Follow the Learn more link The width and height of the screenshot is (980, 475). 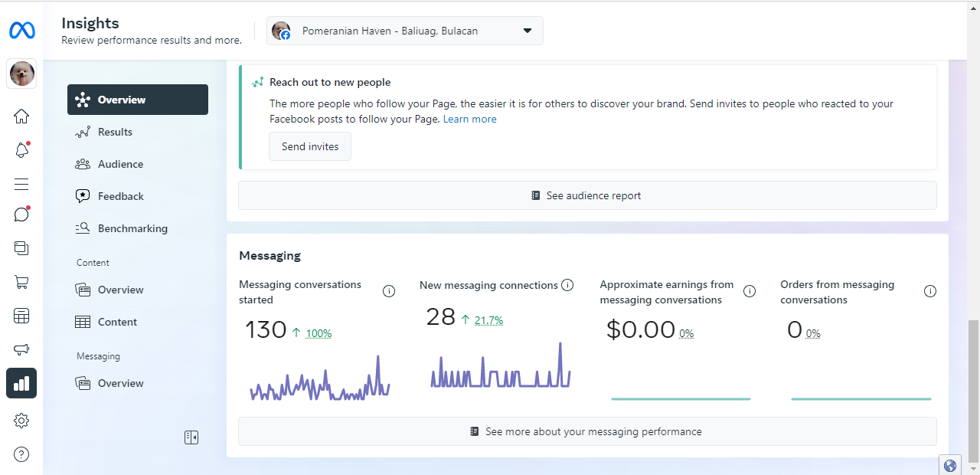click(x=469, y=119)
